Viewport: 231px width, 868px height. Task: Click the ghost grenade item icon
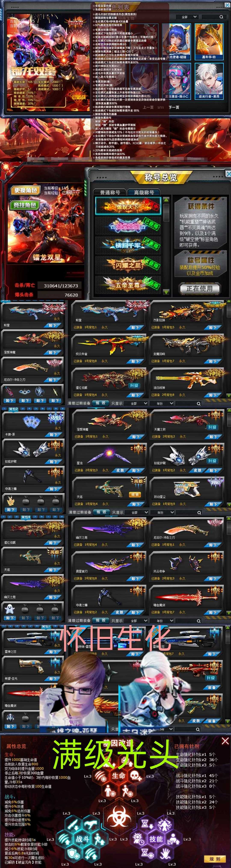(x=9, y=609)
